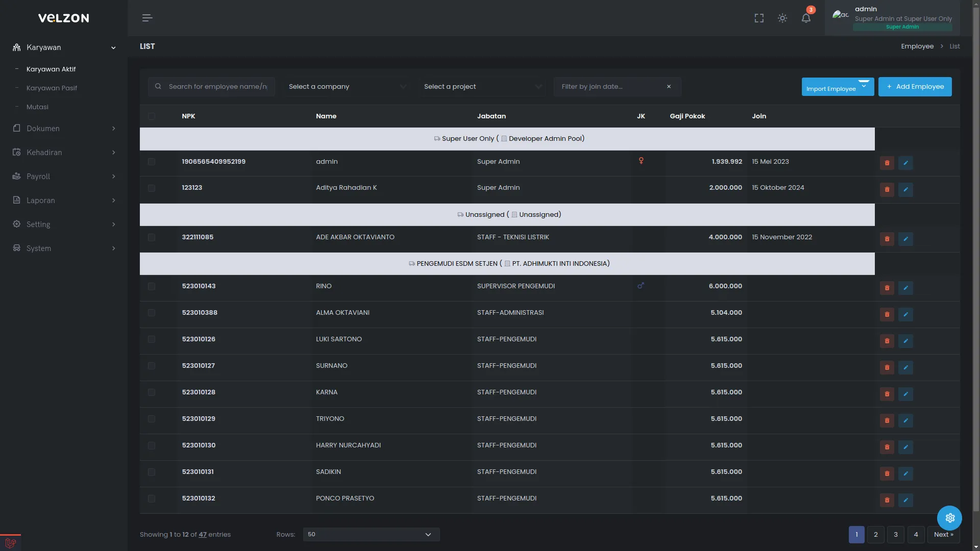
Task: Delete PONCO PRASETYO row
Action: point(887,500)
